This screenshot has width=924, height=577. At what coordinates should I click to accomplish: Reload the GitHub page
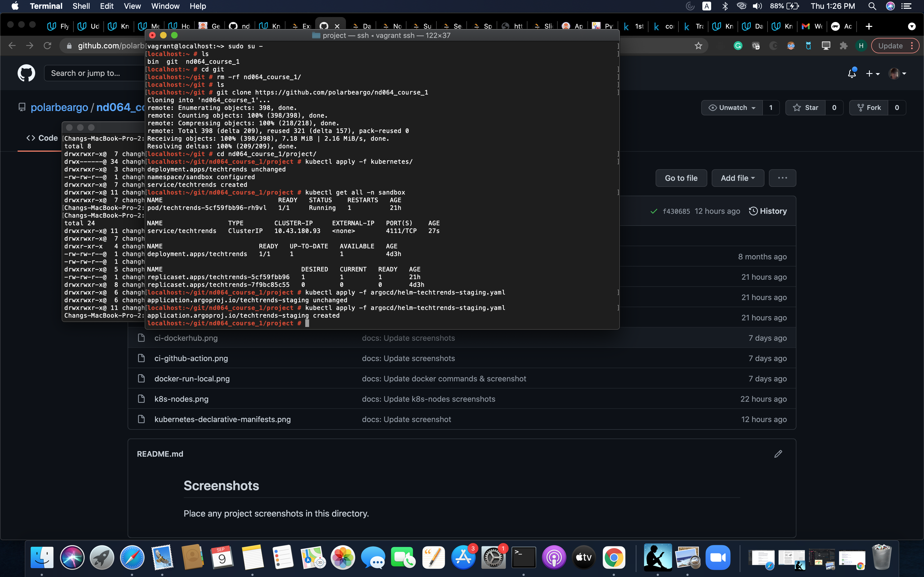pos(47,46)
